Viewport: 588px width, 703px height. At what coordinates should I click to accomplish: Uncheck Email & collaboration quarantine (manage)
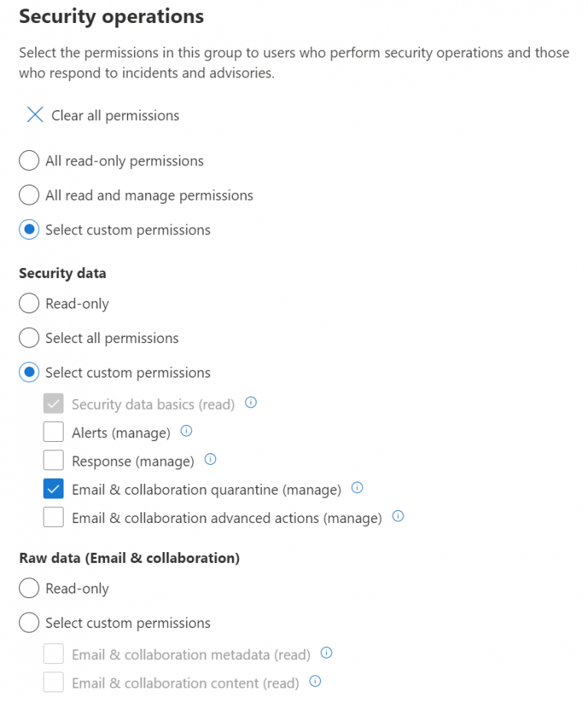pos(53,488)
